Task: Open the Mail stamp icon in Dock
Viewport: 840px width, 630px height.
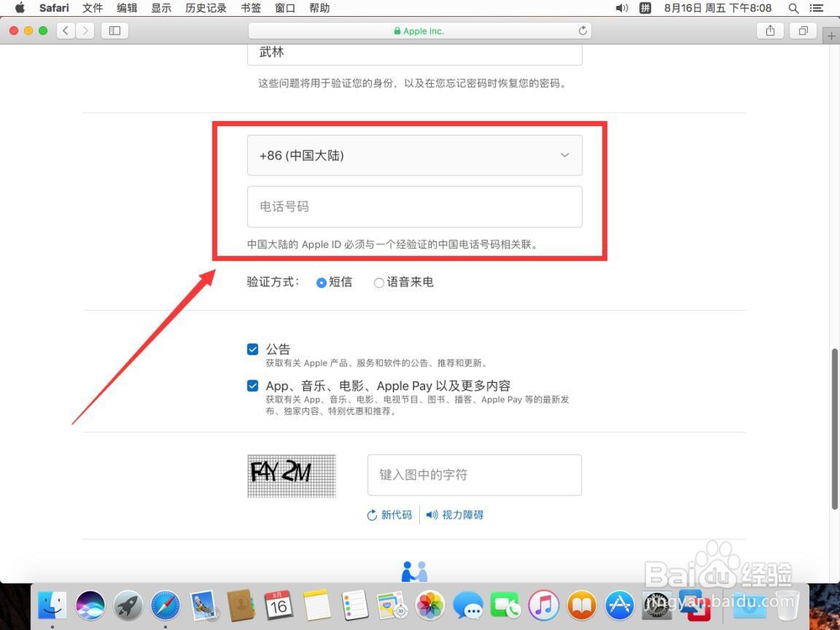Action: click(203, 606)
